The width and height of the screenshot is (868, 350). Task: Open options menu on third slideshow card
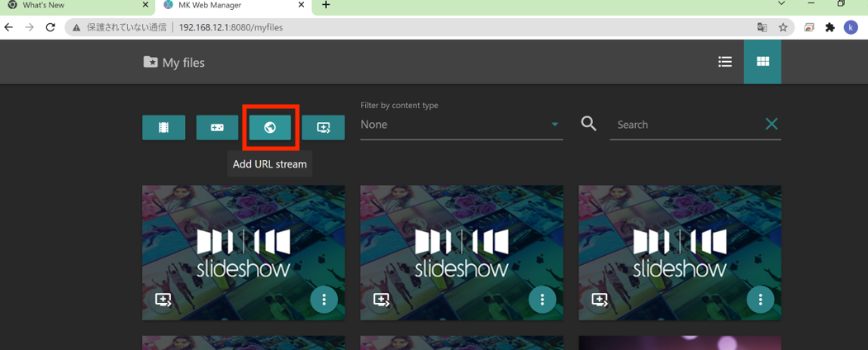click(761, 300)
